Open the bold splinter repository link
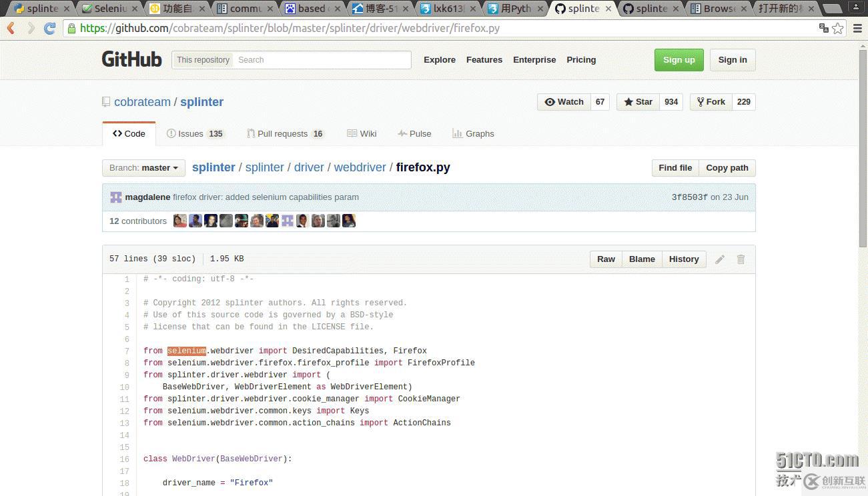The height and width of the screenshot is (496, 868). tap(201, 102)
